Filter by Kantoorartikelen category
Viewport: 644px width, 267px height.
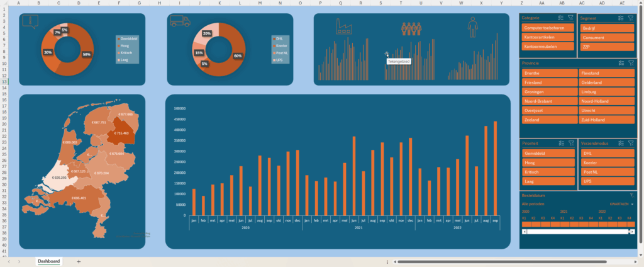pos(548,37)
